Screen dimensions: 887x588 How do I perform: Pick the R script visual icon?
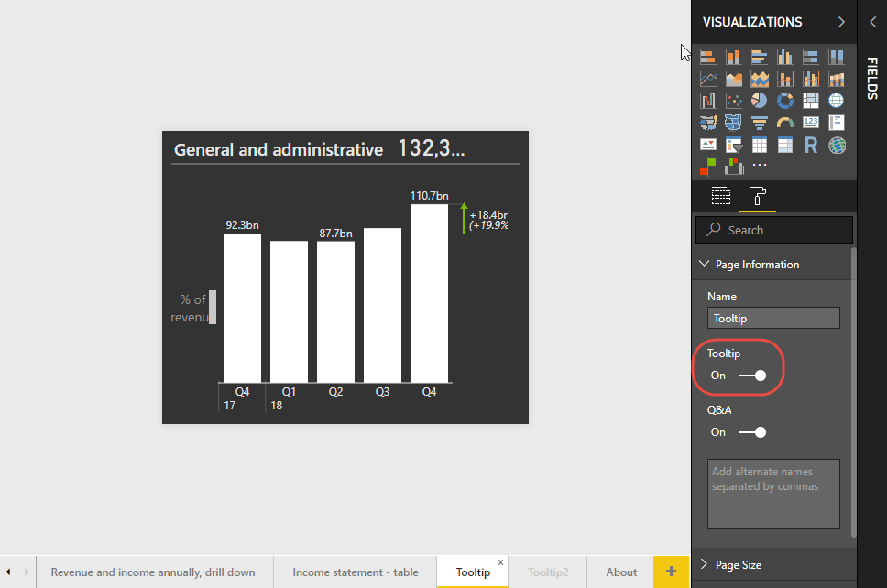tap(811, 145)
